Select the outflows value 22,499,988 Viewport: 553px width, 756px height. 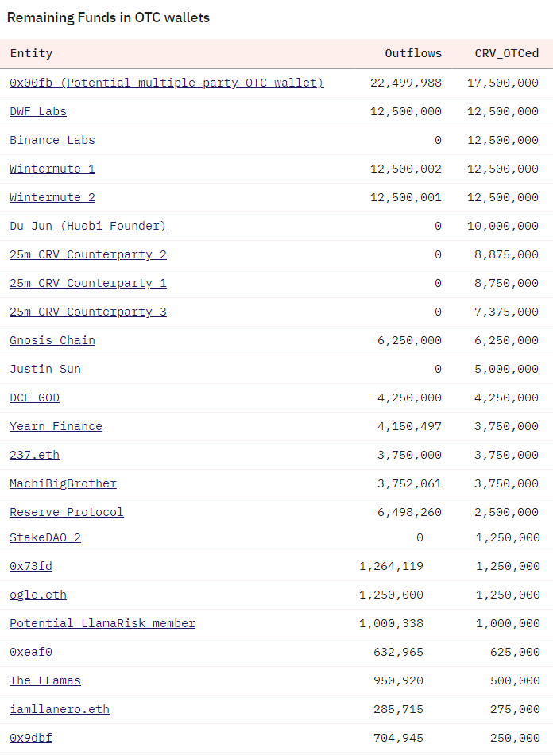[406, 83]
